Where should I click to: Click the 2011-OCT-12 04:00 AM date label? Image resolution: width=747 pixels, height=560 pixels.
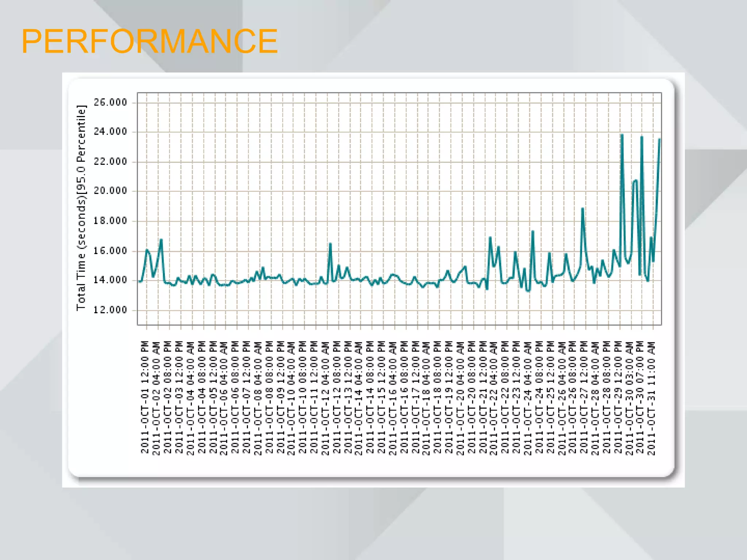tap(325, 398)
